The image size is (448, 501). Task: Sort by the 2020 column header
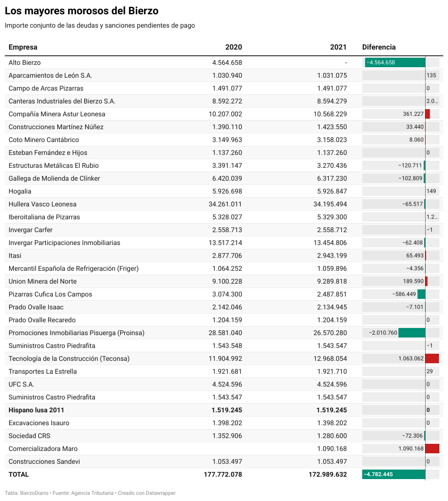[234, 47]
